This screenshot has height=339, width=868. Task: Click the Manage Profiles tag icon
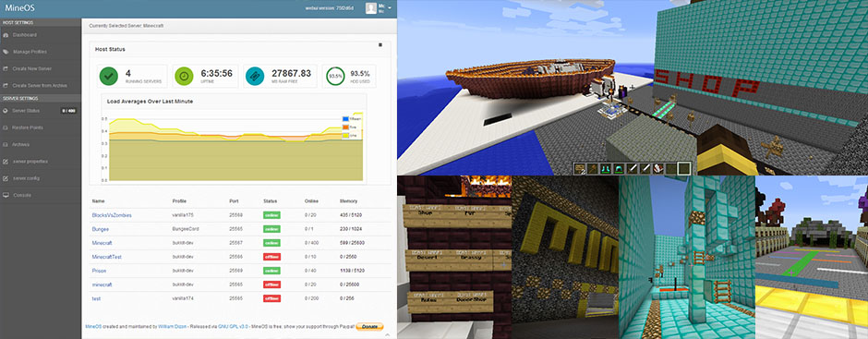(6, 52)
